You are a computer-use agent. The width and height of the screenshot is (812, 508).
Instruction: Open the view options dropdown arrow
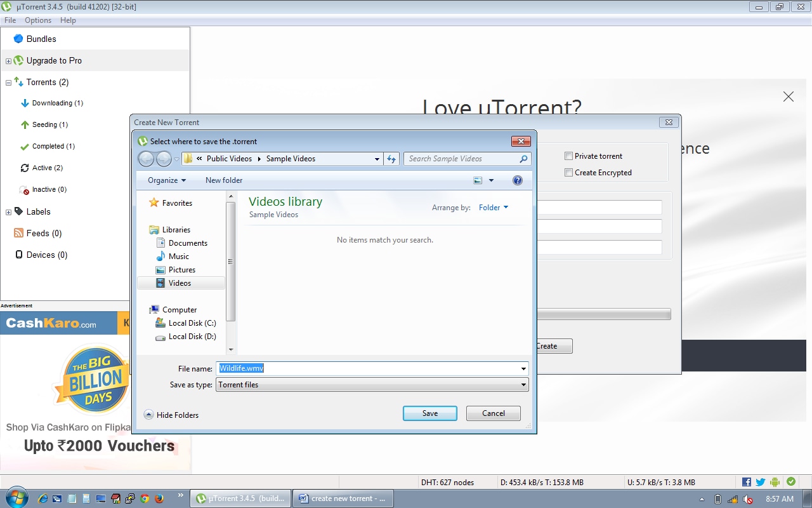[491, 180]
